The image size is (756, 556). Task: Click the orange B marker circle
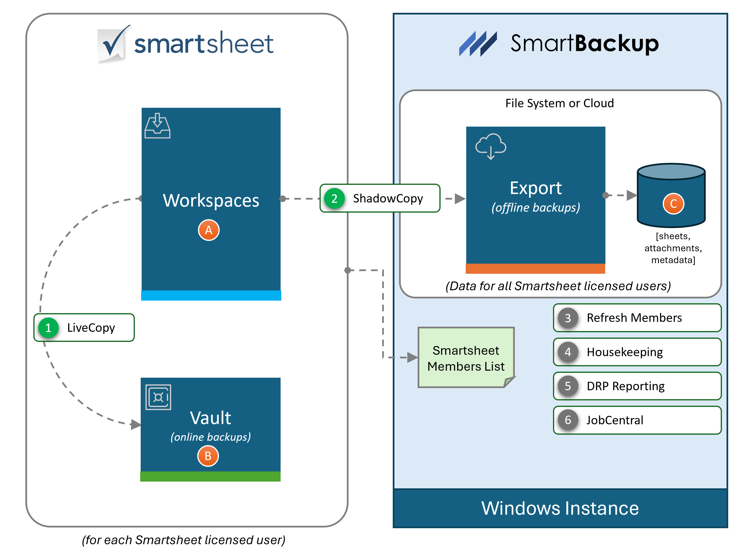click(x=208, y=456)
